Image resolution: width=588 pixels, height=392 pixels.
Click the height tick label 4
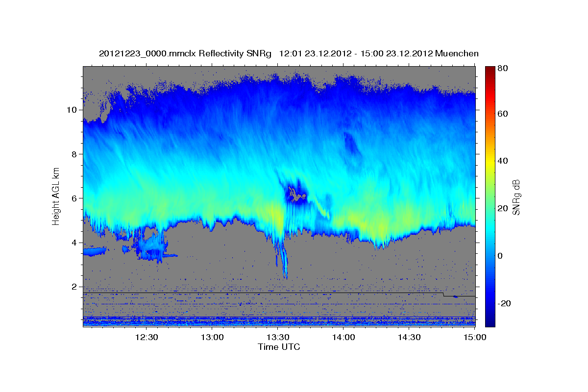[x=75, y=243]
